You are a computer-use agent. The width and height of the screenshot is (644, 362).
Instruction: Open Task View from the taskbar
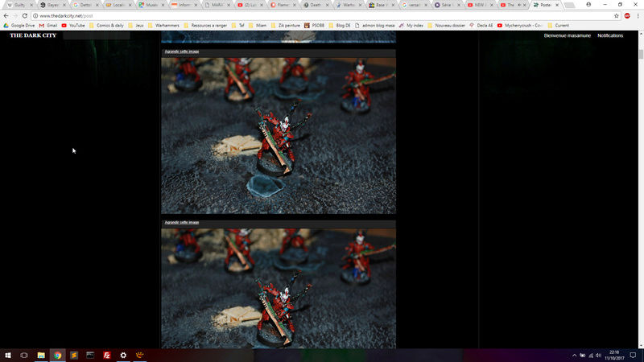pos(24,355)
